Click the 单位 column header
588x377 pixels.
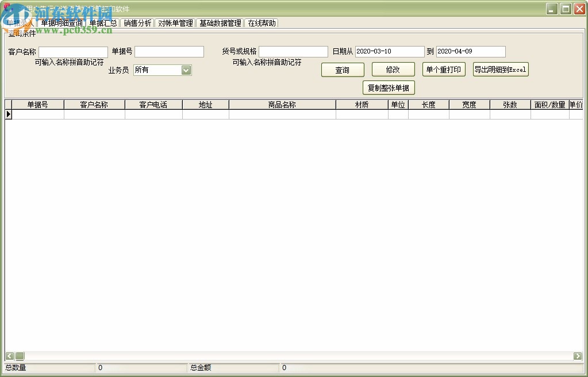click(398, 105)
